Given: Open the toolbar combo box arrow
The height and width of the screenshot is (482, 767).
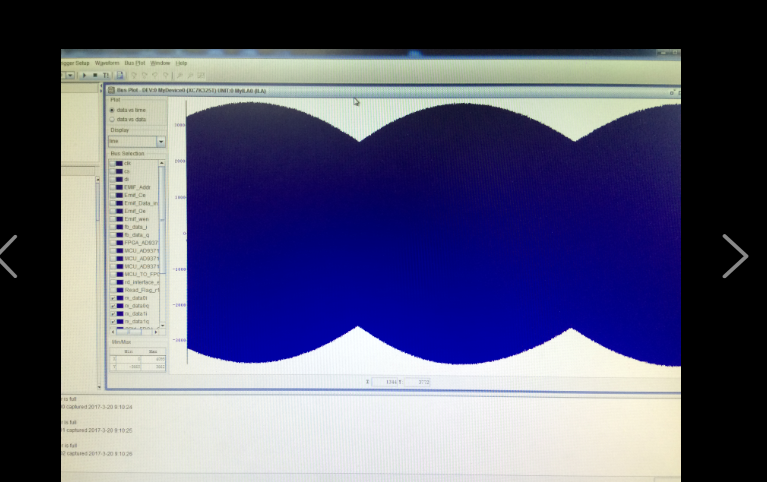Looking at the screenshot, I should [x=70, y=75].
